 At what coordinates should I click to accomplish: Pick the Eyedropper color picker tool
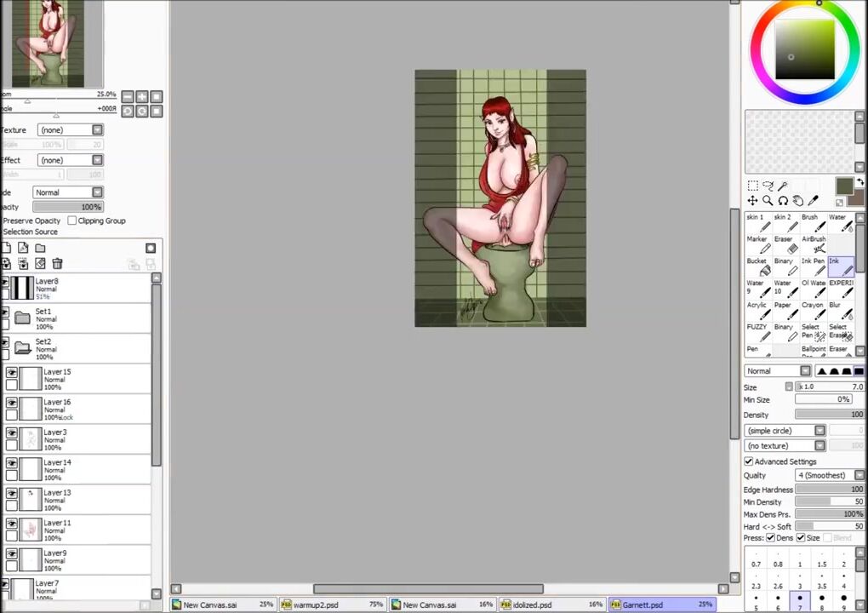pos(813,201)
